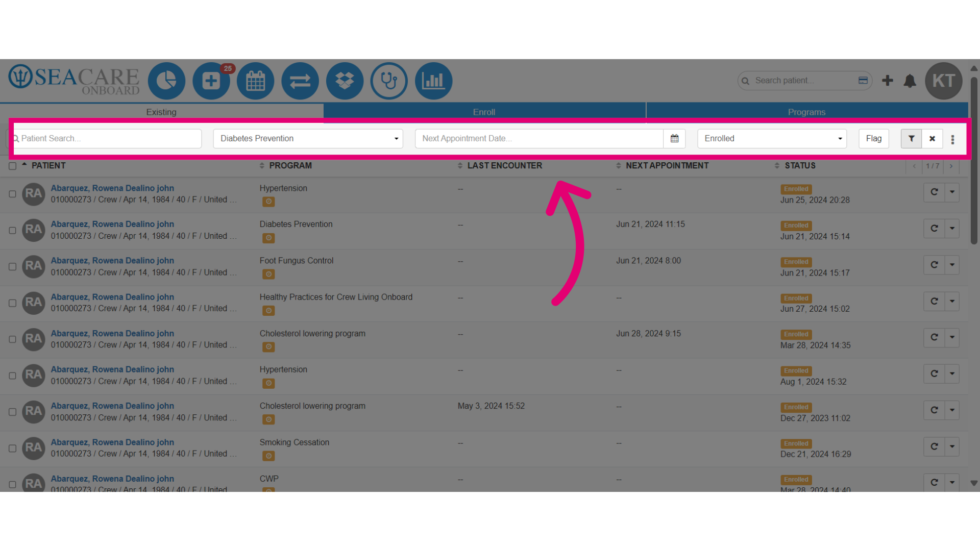Open the dashboard pie chart icon
Viewport: 980px width, 551px height.
click(x=166, y=81)
